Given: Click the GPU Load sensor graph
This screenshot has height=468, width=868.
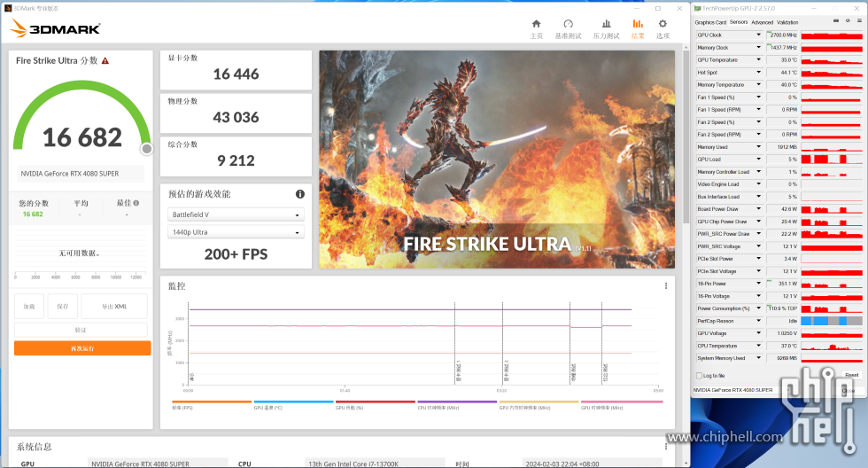Looking at the screenshot, I should click(832, 160).
